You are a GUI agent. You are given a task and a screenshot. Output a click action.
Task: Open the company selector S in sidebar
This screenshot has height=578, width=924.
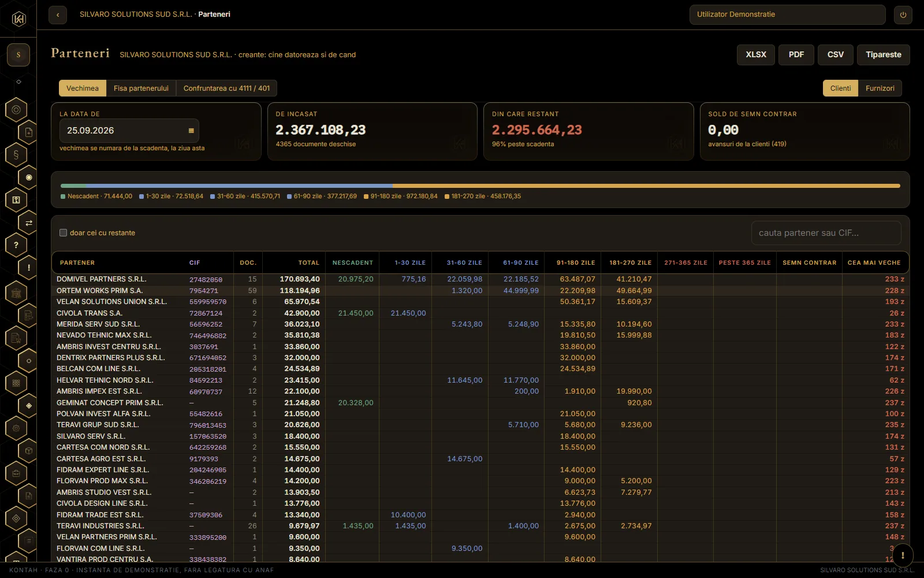18,55
